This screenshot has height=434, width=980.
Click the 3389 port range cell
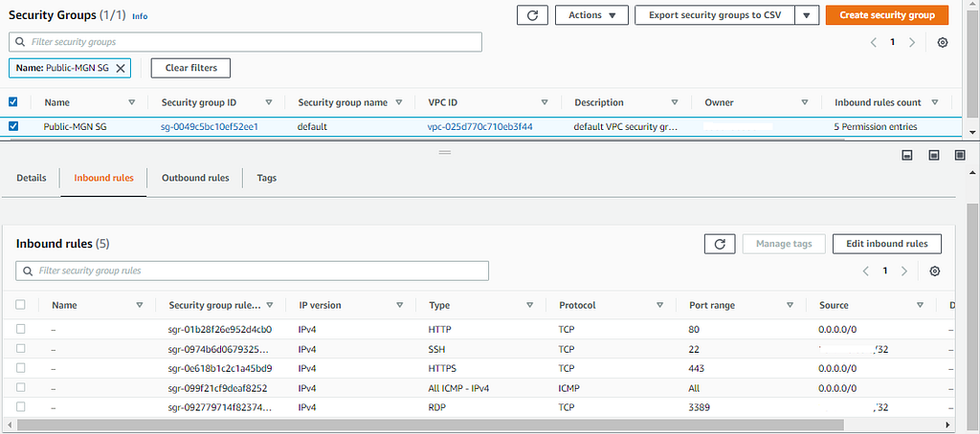pos(700,407)
